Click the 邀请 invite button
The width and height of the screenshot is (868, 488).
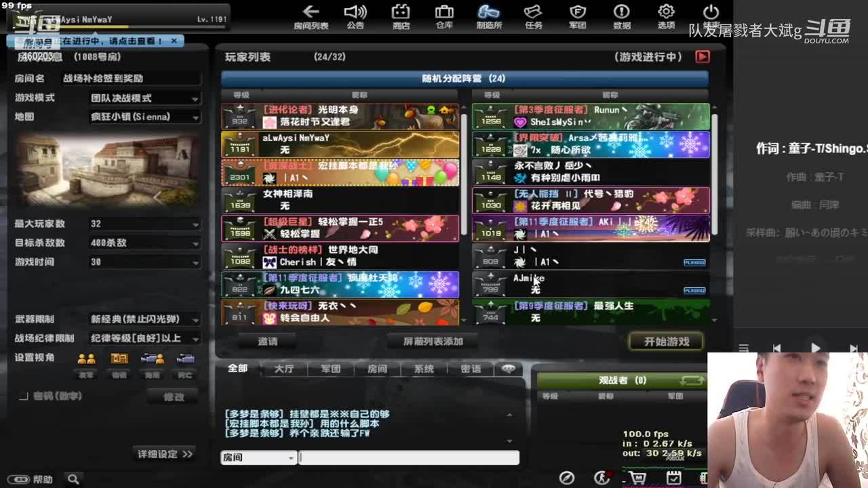(268, 342)
